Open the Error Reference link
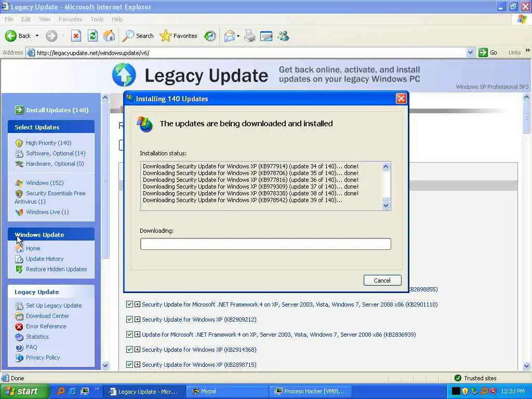 pos(46,326)
